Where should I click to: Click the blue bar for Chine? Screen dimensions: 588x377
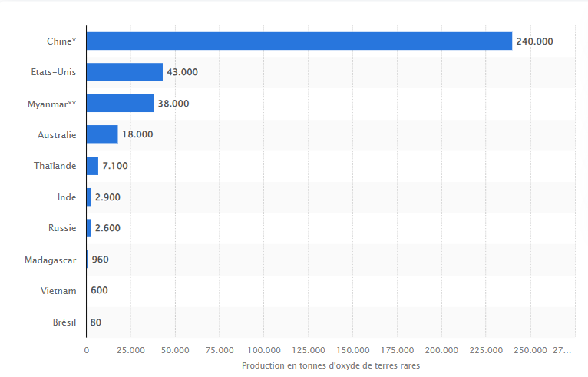pyautogui.click(x=299, y=41)
